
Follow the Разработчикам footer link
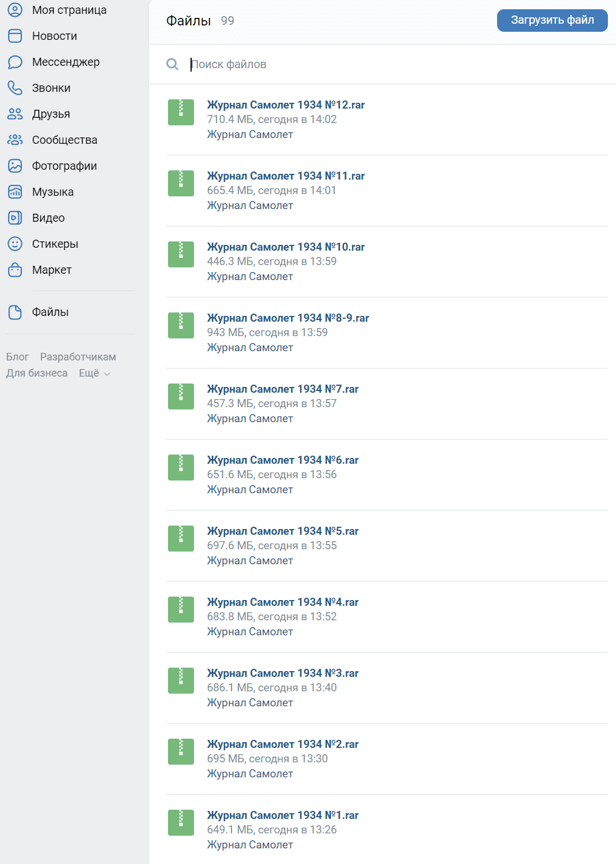[x=78, y=357]
